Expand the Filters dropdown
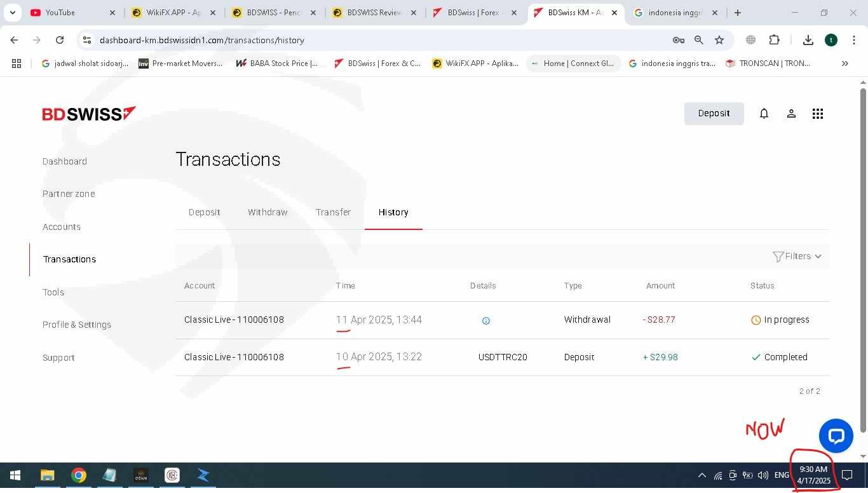 797,257
